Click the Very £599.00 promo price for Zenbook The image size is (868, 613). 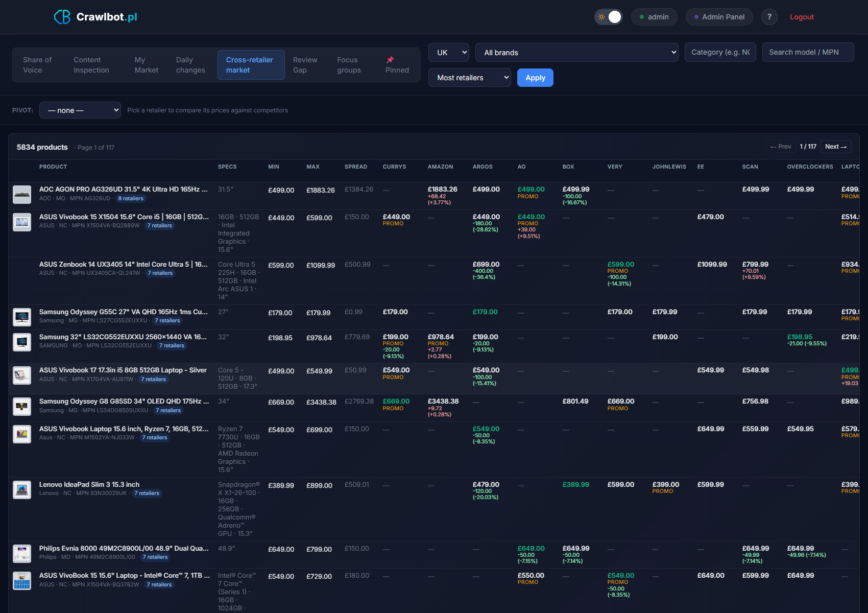[x=621, y=265]
